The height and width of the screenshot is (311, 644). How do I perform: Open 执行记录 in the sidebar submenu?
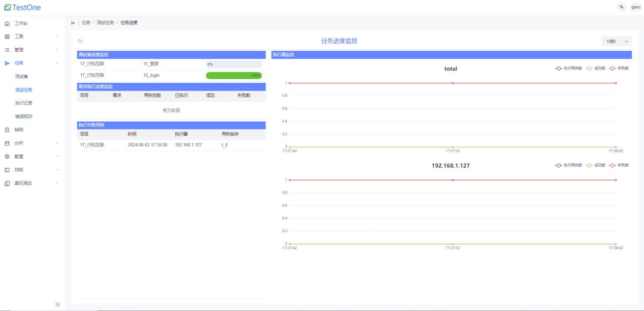pos(24,103)
